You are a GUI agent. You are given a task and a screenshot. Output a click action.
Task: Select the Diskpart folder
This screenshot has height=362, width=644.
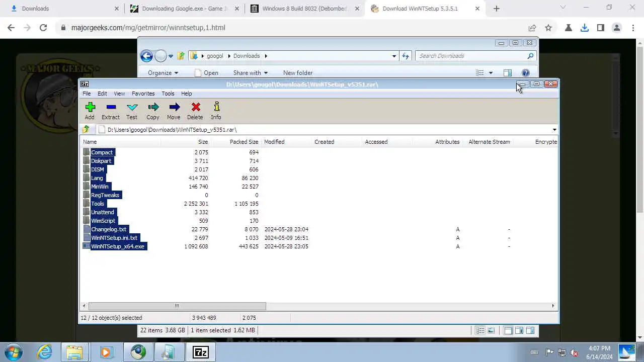point(101,161)
